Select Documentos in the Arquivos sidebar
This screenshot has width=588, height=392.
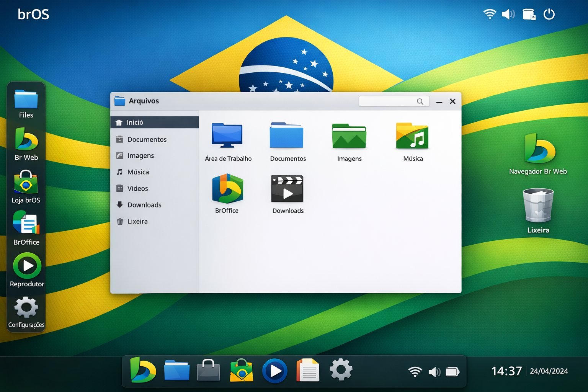click(x=147, y=139)
